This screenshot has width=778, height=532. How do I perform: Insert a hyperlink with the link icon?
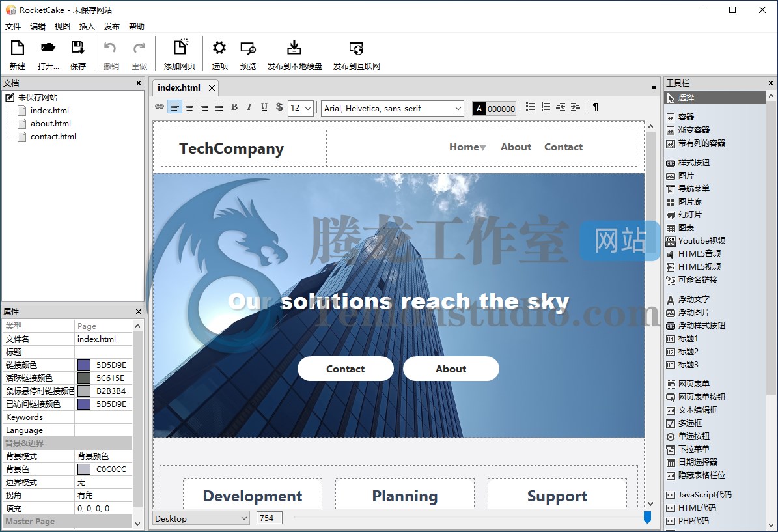tap(160, 107)
